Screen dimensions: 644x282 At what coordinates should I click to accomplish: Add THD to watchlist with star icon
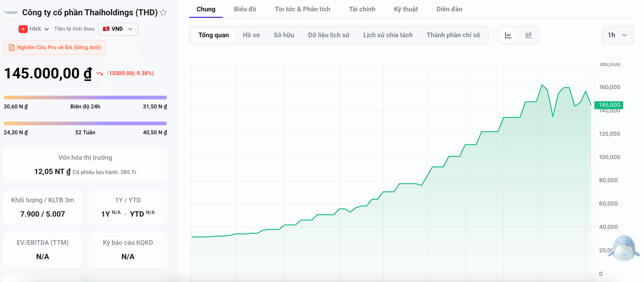163,13
